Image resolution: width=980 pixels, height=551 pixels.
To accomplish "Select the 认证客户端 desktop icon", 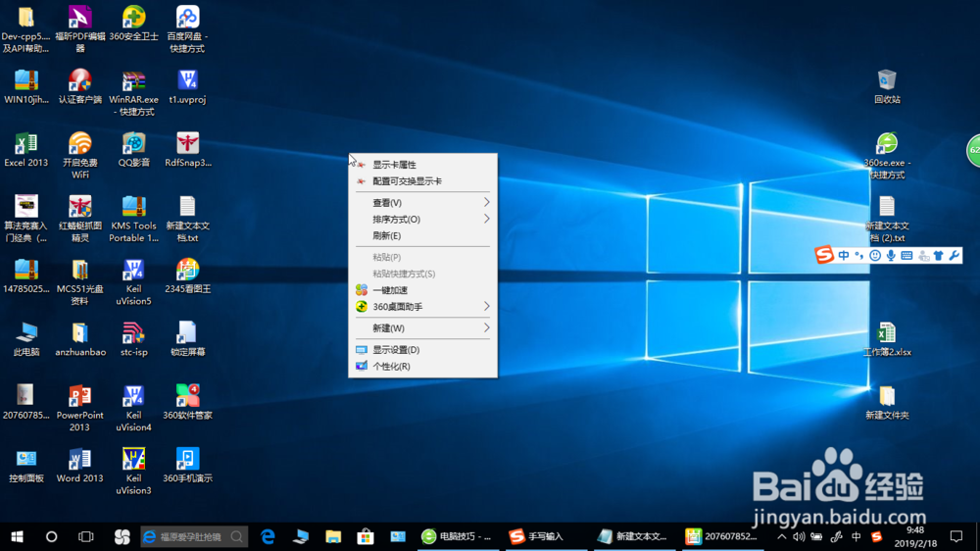I will (x=80, y=86).
